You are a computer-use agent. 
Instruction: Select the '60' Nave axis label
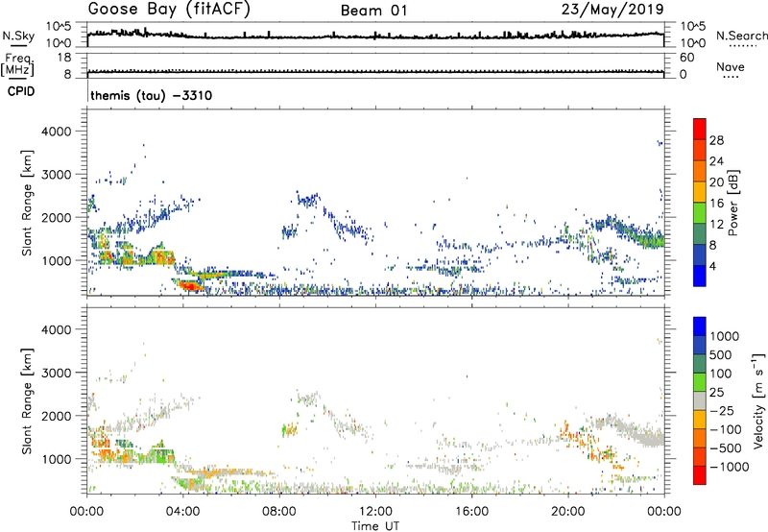coord(687,58)
